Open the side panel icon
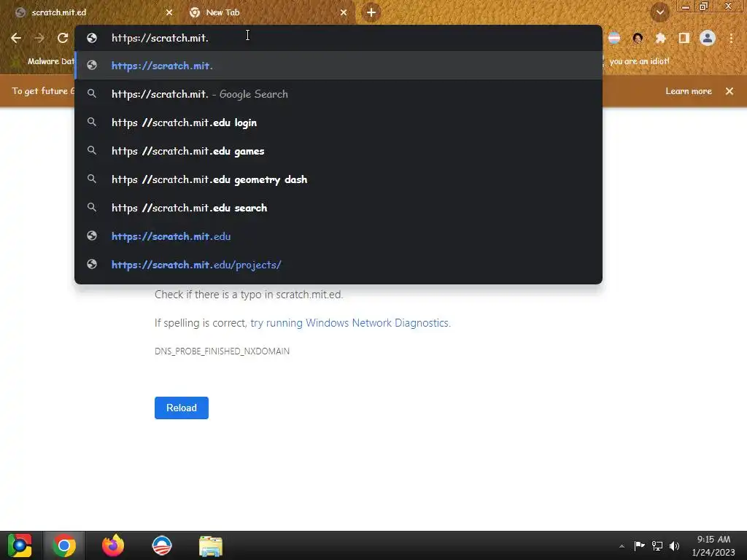This screenshot has width=747, height=560. tap(684, 38)
